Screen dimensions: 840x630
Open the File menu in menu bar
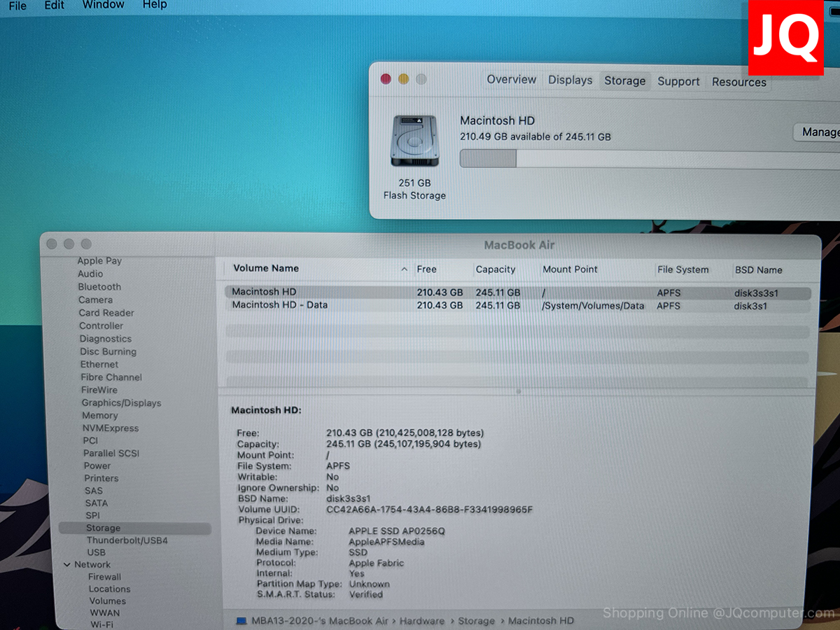click(x=17, y=6)
